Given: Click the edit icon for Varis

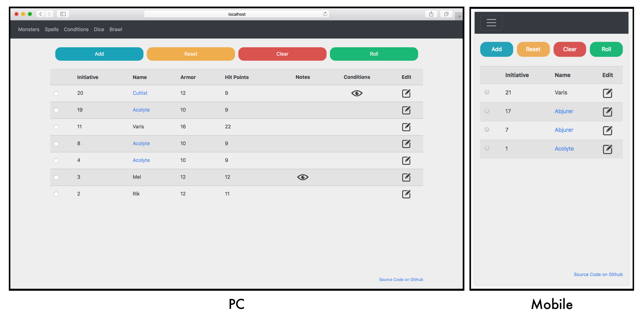Looking at the screenshot, I should tap(406, 127).
